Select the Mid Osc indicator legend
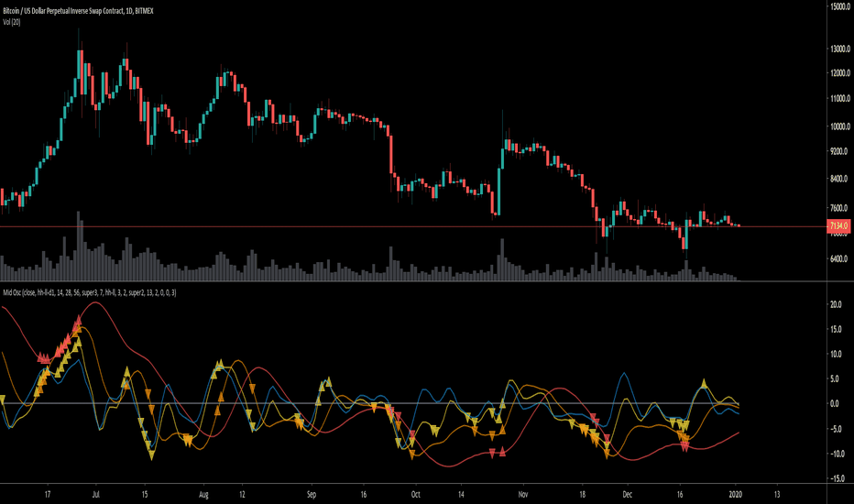The image size is (854, 504). (x=89, y=292)
